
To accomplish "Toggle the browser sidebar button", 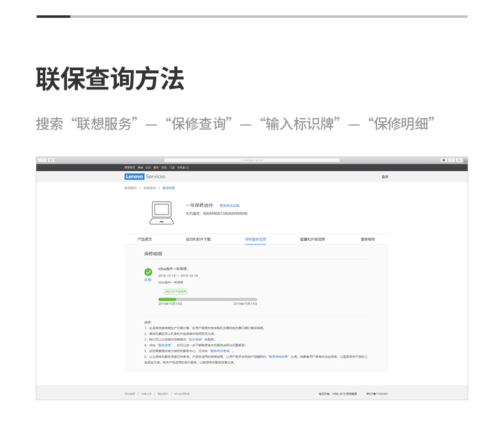I will point(51,160).
